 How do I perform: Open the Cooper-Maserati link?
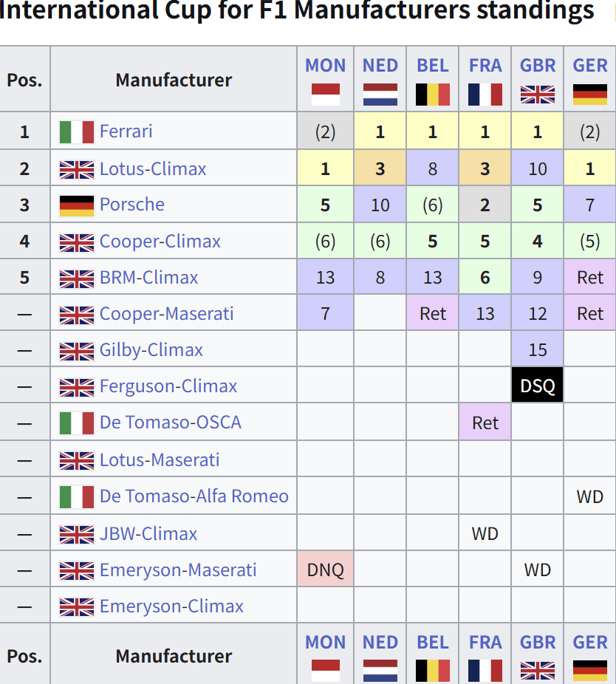tap(167, 314)
